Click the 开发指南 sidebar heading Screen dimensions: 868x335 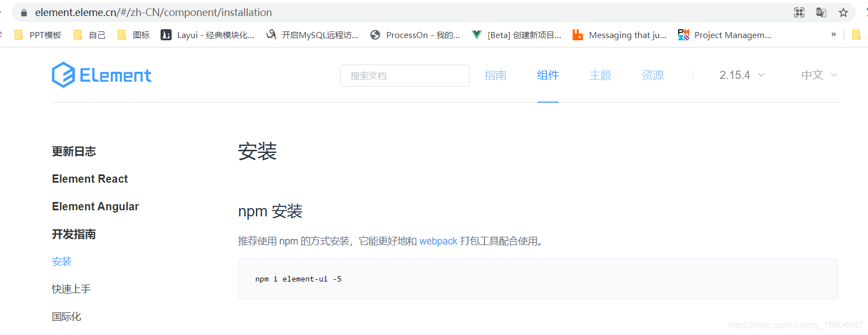click(x=74, y=234)
